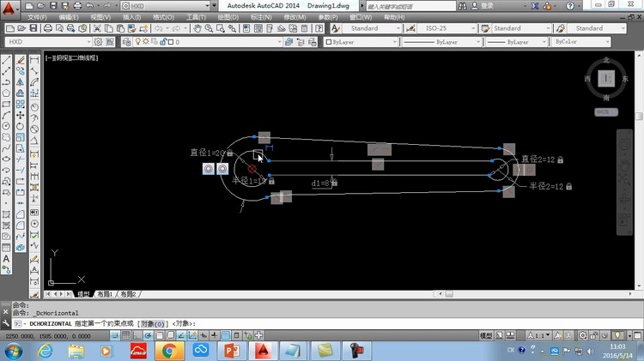Viewport: 644px width, 361px height.
Task: Click the Cut scissors icon
Action: pyautogui.click(x=97, y=28)
